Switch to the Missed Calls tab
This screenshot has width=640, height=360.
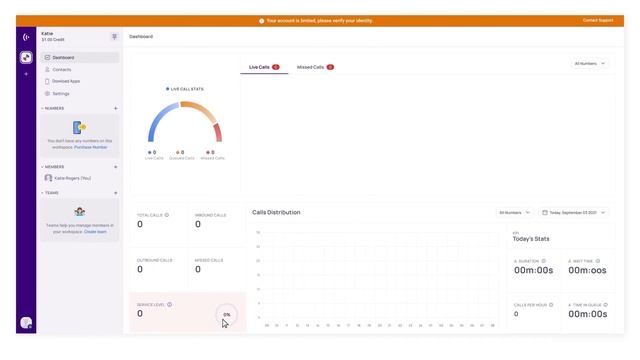tap(315, 67)
